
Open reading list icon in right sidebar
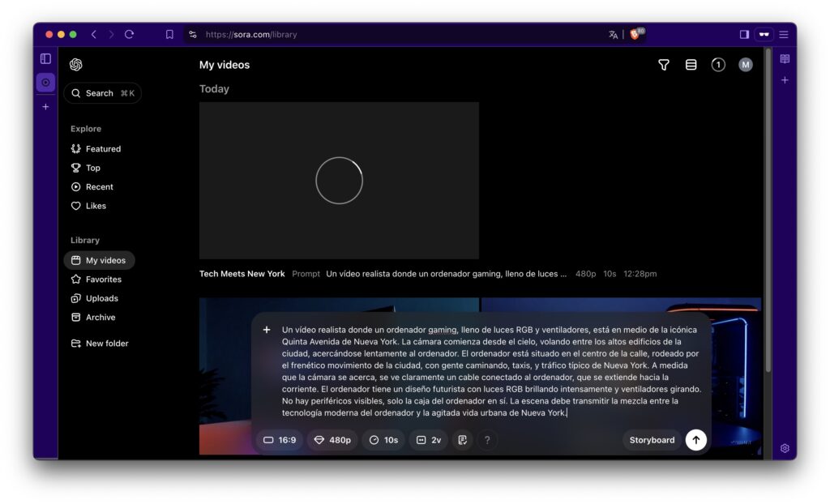coord(785,59)
